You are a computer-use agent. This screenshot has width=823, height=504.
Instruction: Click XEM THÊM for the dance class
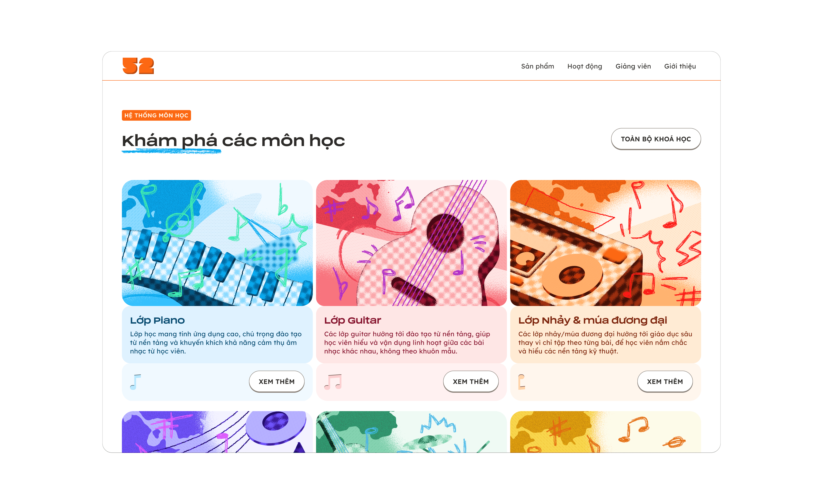point(665,381)
